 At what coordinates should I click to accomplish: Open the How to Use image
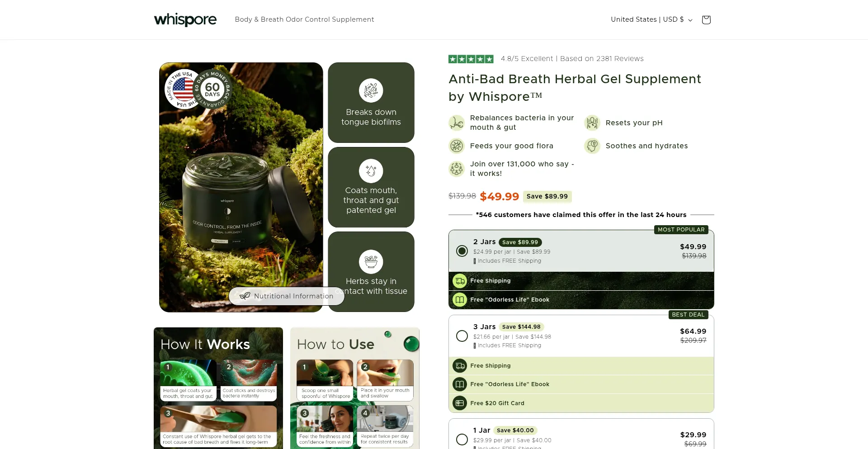point(355,388)
